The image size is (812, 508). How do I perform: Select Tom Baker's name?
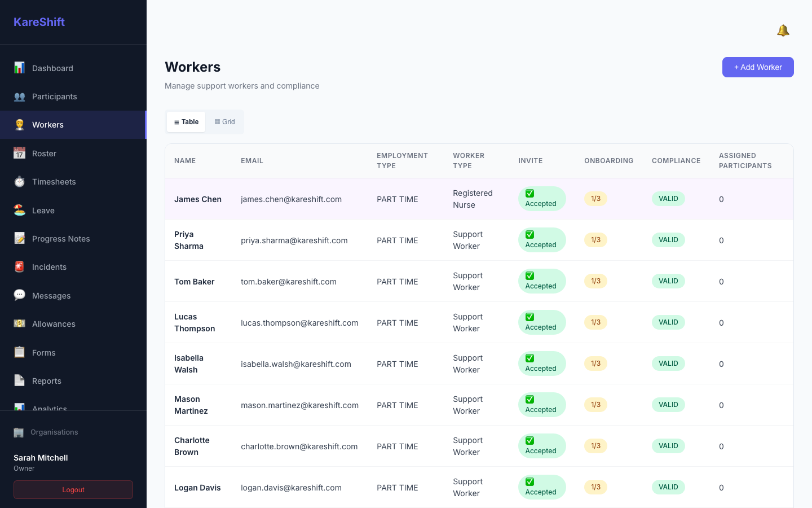(195, 282)
